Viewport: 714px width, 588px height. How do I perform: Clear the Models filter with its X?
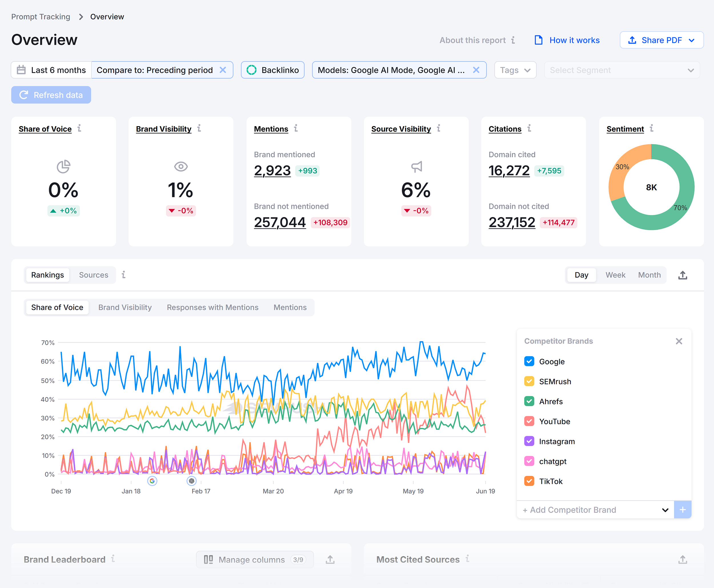click(476, 70)
